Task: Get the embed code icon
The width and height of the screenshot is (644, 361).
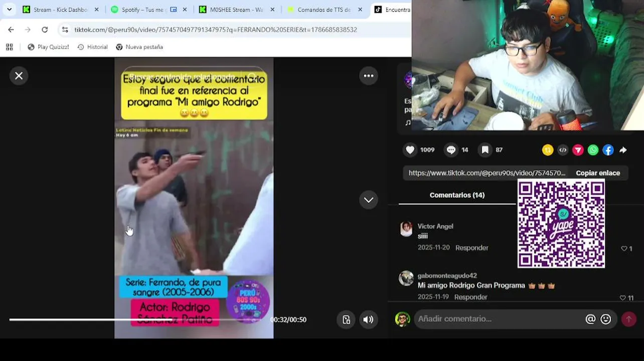Action: click(x=563, y=150)
